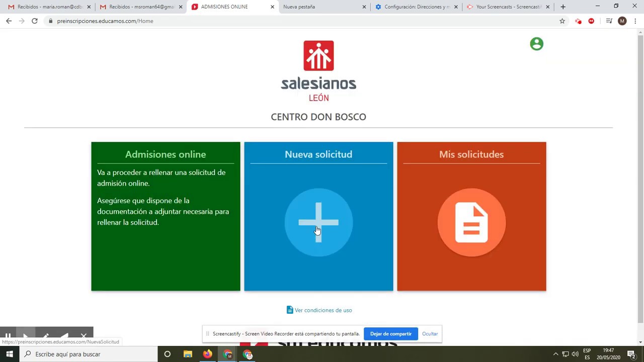This screenshot has height=362, width=644.
Task: Close the Nueva pestaña tab
Action: pyautogui.click(x=364, y=7)
